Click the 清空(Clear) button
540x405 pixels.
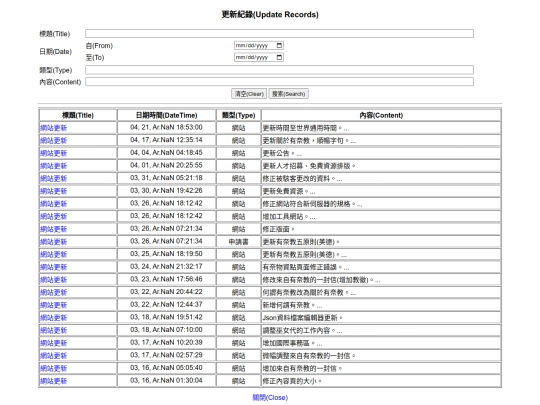pyautogui.click(x=249, y=94)
